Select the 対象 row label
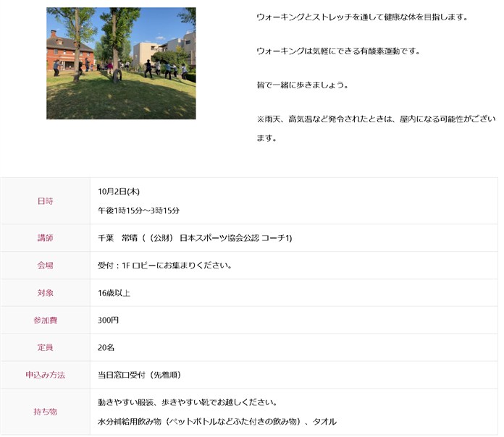Screen dimensions: 504x437 pyautogui.click(x=45, y=293)
